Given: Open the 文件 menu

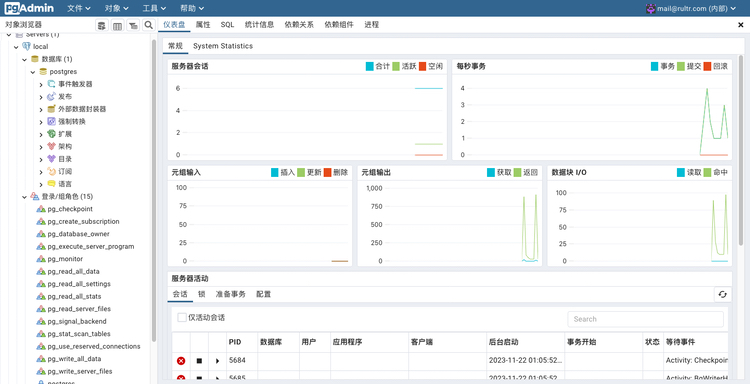Looking at the screenshot, I should coord(79,8).
